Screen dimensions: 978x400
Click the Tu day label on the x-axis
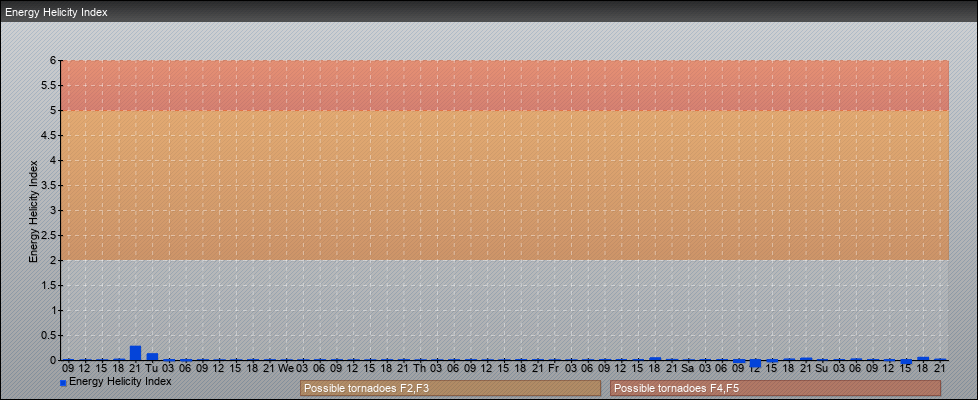click(152, 368)
